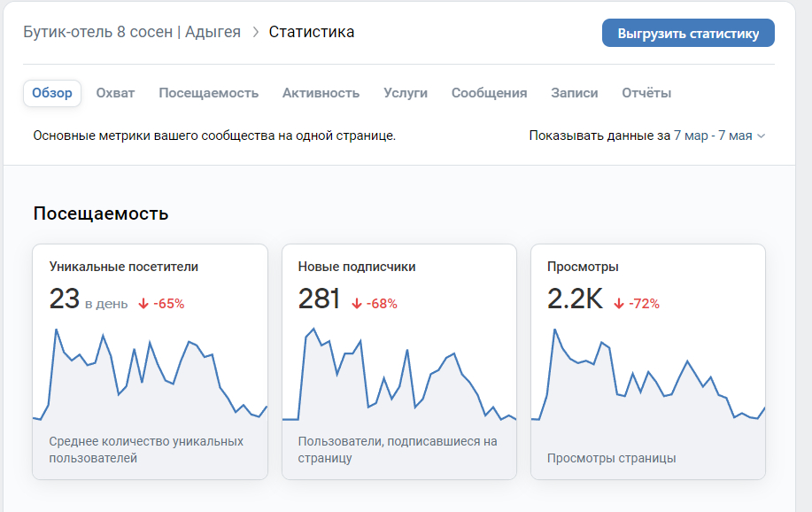
Task: Click the Просмотры card title
Action: click(583, 267)
